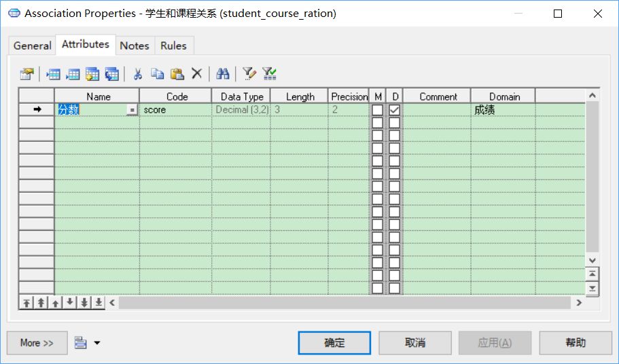Viewport: 619px width, 364px height.
Task: Click the move row page-up arrow
Action: coord(41,303)
